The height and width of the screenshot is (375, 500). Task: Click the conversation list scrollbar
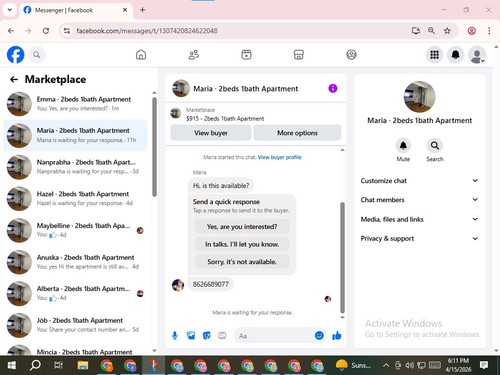pyautogui.click(x=154, y=147)
